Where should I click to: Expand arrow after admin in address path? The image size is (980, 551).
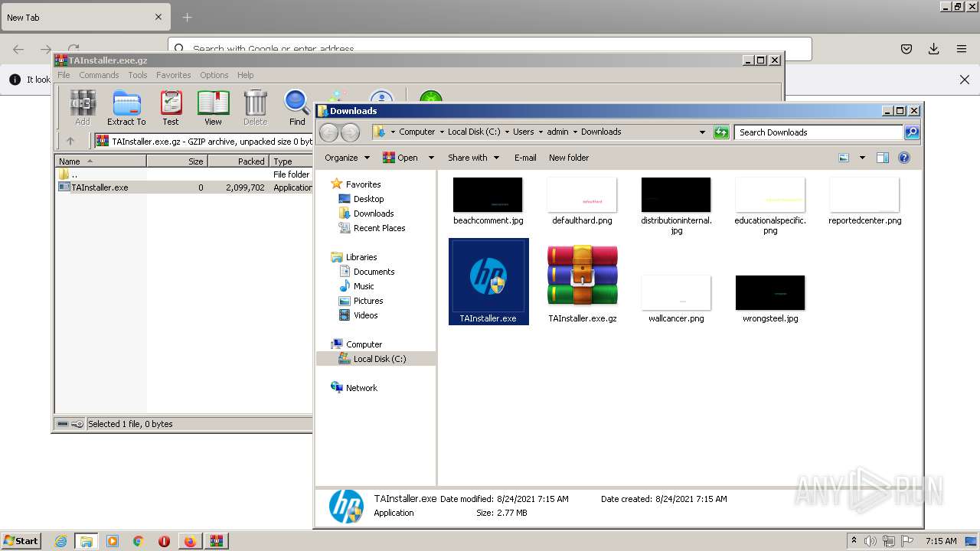click(x=575, y=132)
